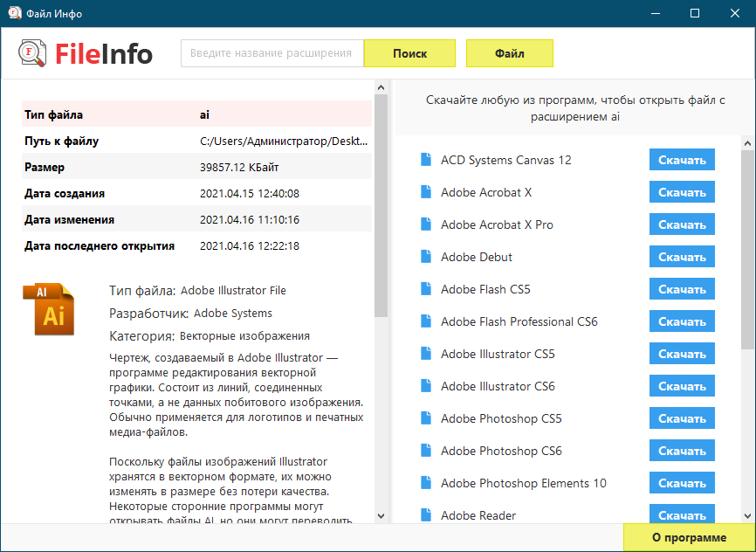Download Adobe Flash CS5 via Скачать

click(682, 289)
